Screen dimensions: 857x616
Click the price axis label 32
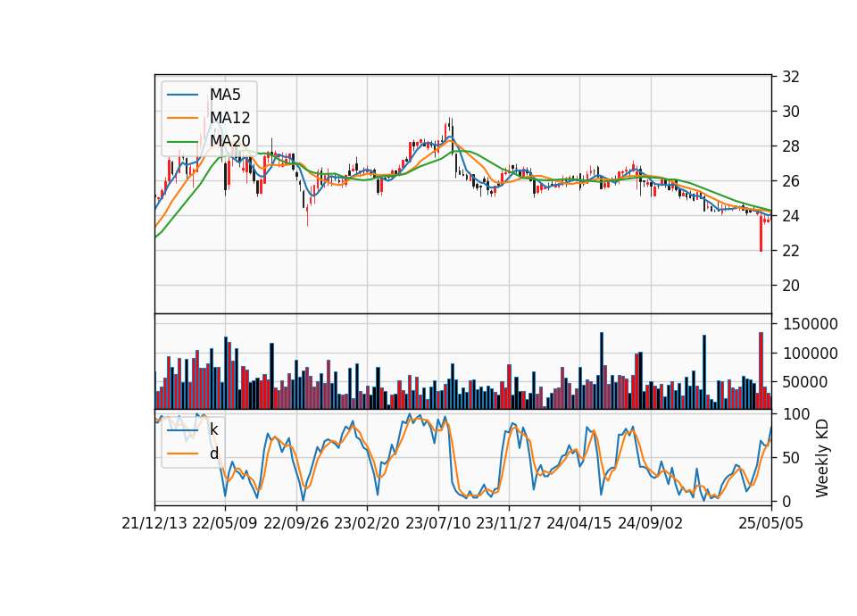click(x=790, y=77)
